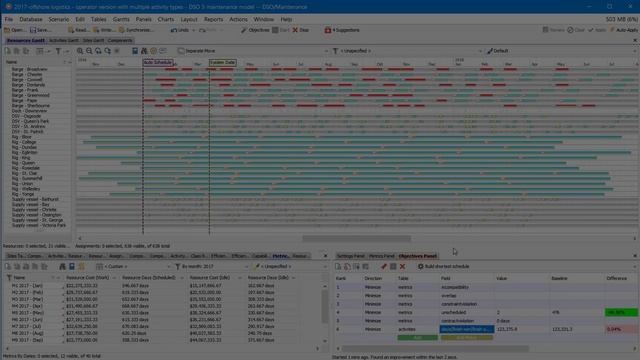Open the <Custom> columns dropdown
This screenshot has height=360, width=640.
134,267
